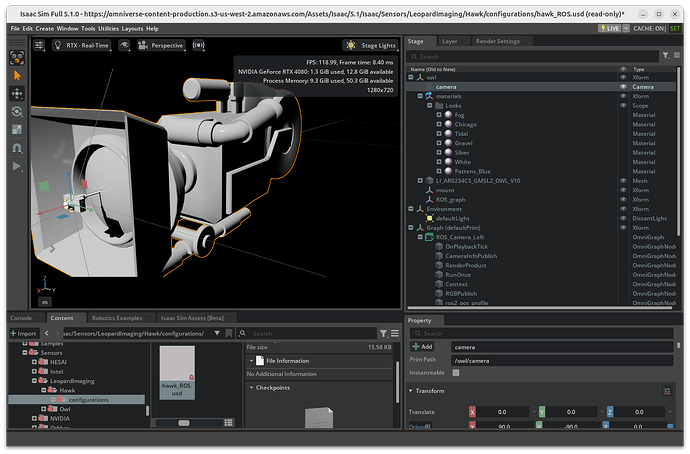Activate the Move gizmo tool
The image size is (690, 454).
(17, 93)
